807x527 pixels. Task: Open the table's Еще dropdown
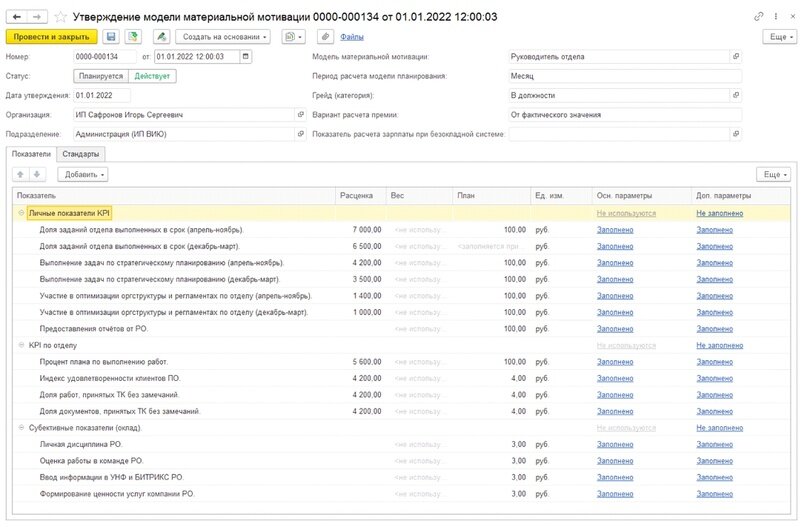[773, 174]
